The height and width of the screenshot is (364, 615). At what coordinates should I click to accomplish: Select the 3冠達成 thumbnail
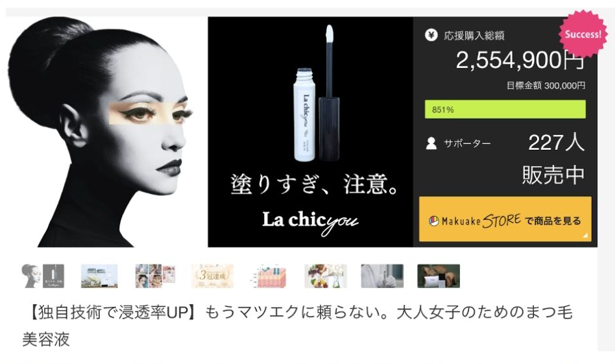(212, 276)
